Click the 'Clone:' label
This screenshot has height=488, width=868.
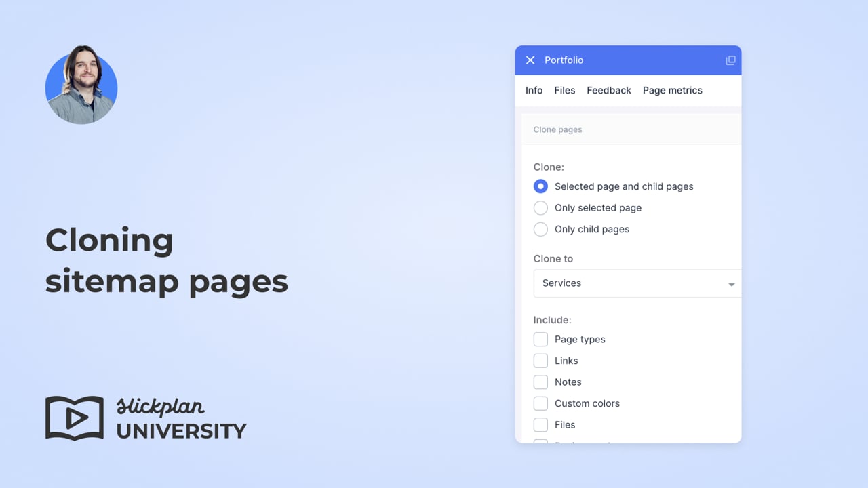(x=549, y=167)
